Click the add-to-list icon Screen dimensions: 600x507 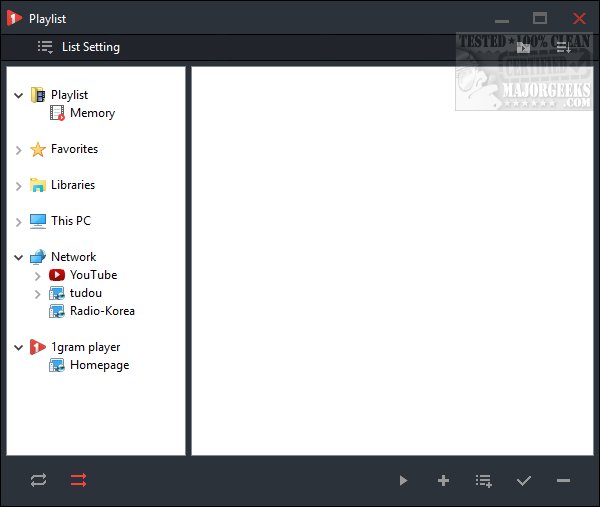484,481
